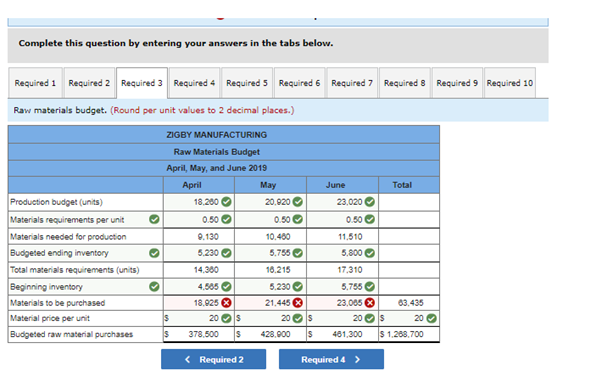Click green check beside May 0.50 requirement
The height and width of the screenshot is (390, 594).
[298, 219]
